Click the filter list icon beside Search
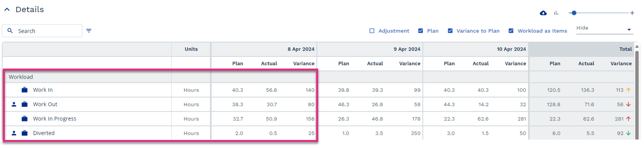 [89, 31]
